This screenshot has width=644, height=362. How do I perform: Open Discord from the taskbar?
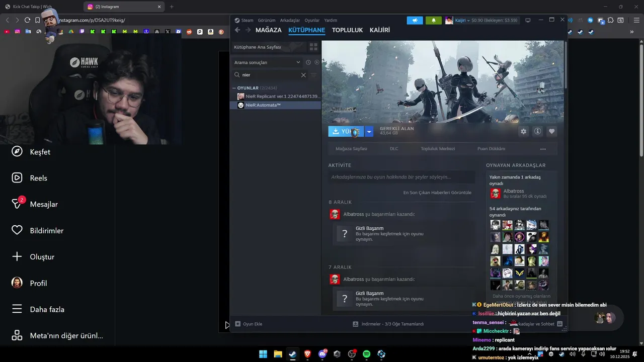pos(323,354)
